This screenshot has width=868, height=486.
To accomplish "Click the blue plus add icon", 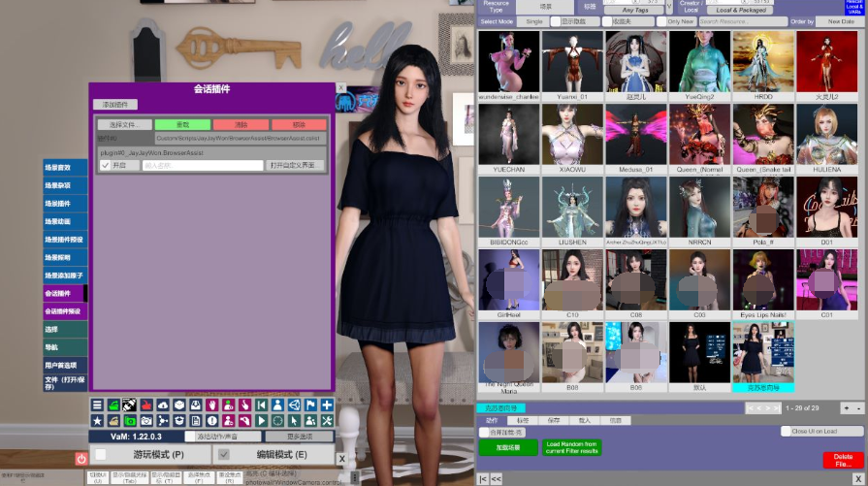I will pyautogui.click(x=327, y=405).
